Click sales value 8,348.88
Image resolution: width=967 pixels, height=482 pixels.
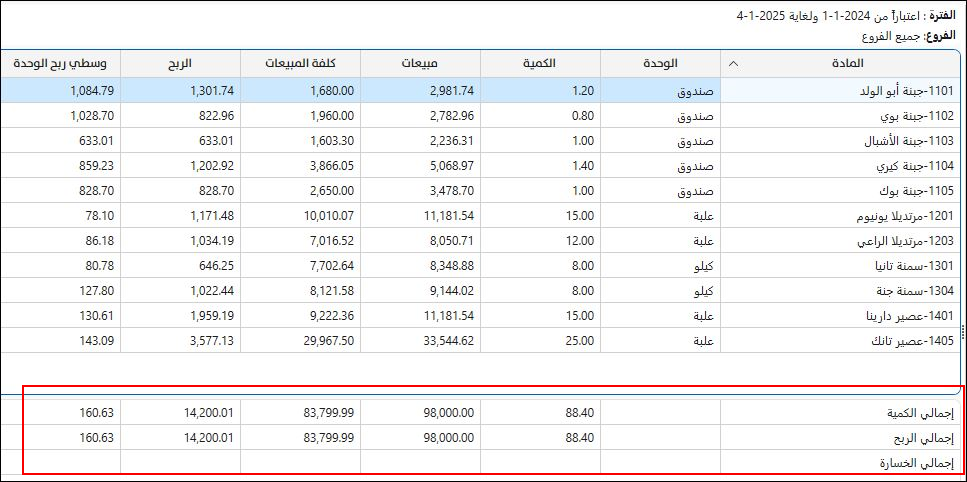452,266
